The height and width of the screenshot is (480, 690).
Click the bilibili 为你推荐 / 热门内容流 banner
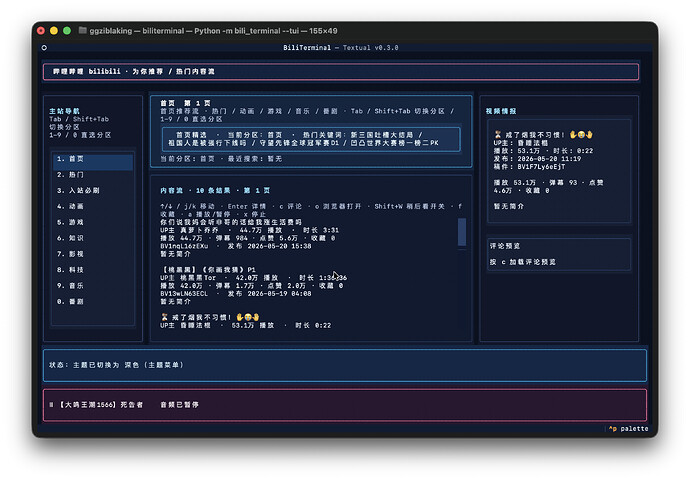tap(341, 72)
